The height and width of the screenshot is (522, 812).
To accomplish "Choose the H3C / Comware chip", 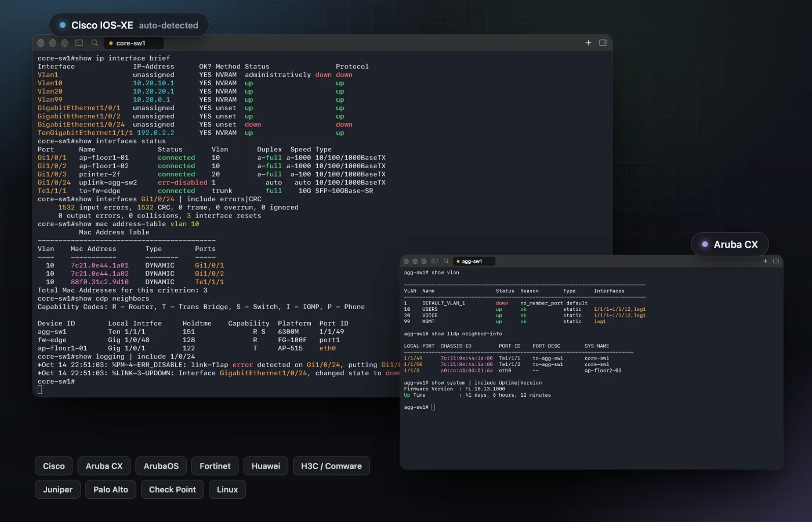I will 331,466.
